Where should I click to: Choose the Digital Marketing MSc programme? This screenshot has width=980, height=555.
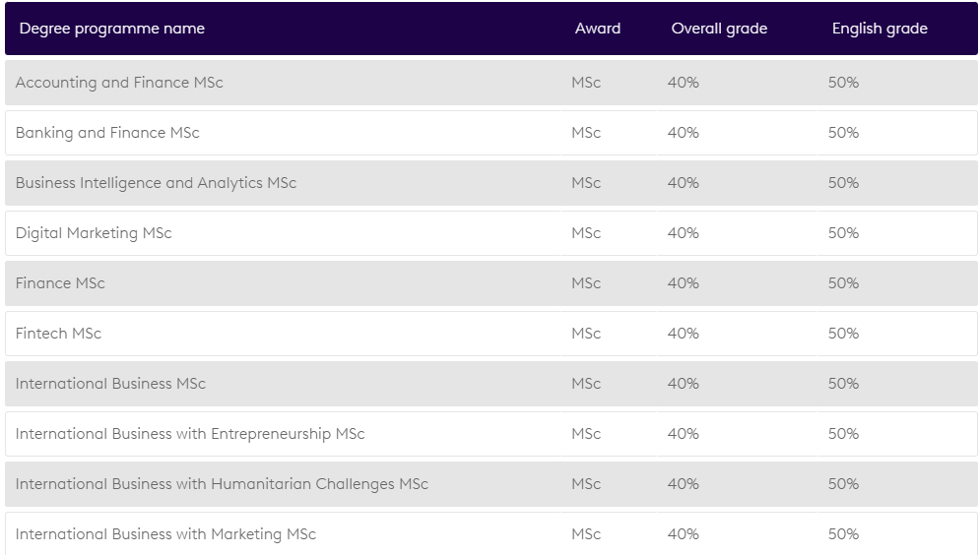(x=94, y=233)
